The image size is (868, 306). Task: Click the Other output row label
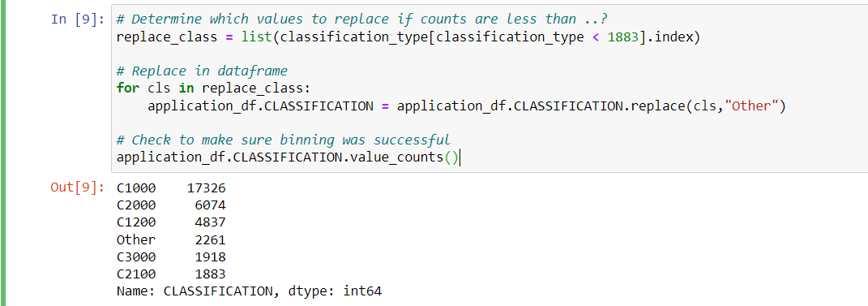click(x=136, y=239)
